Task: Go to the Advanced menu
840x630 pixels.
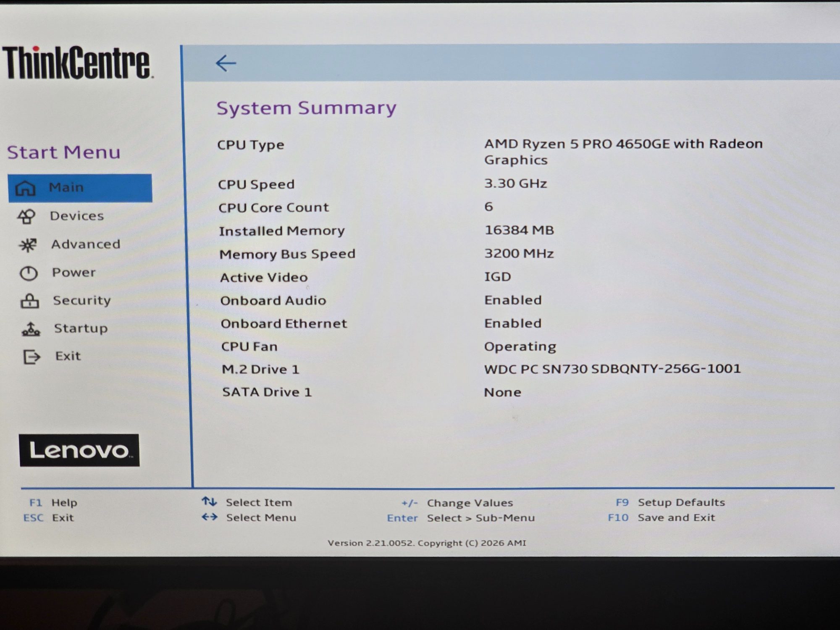Action: 86,244
